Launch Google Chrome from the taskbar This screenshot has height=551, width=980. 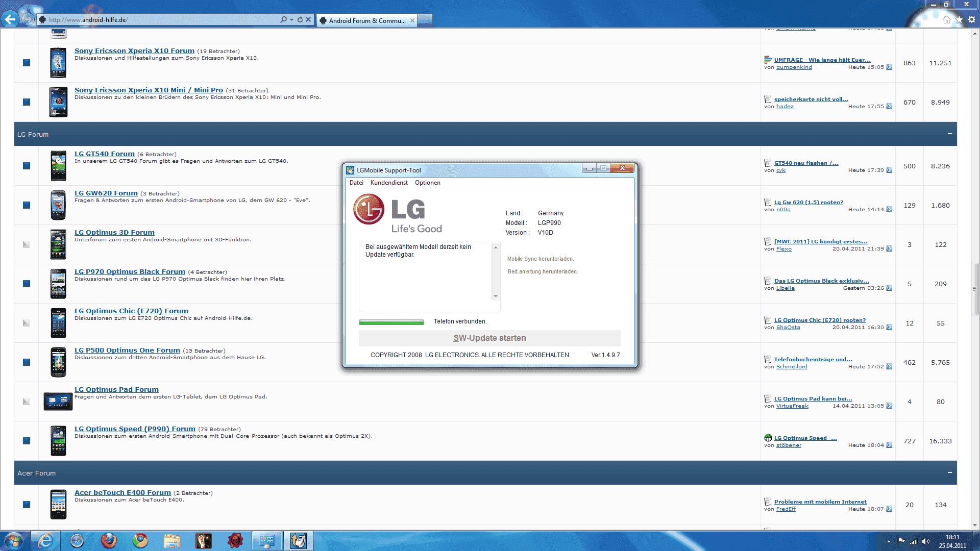[x=140, y=541]
